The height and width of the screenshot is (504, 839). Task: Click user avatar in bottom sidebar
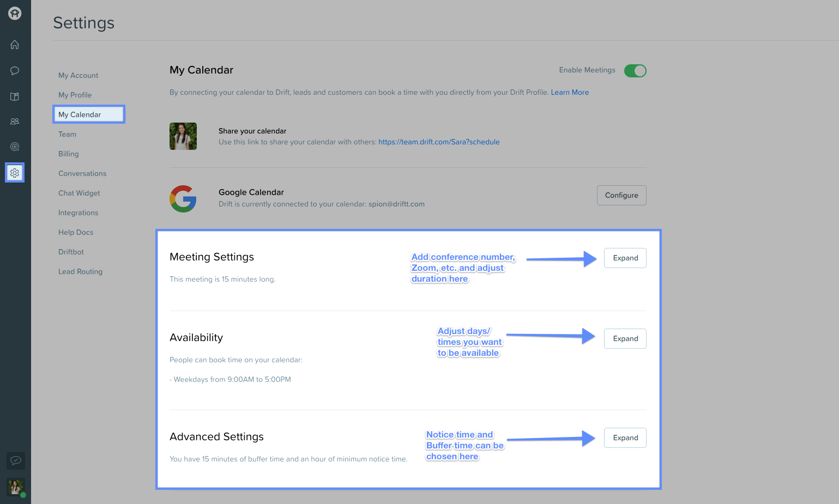coord(15,487)
